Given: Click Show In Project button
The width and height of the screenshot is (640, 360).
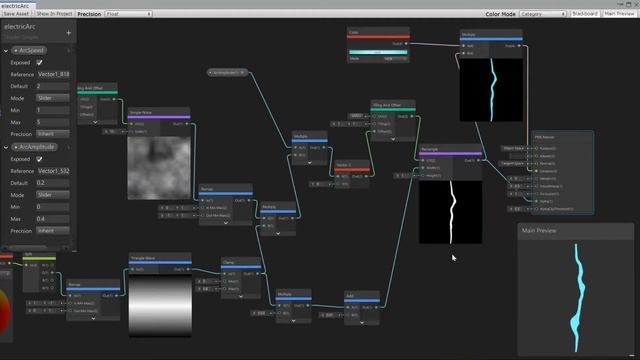Looking at the screenshot, I should (x=54, y=14).
